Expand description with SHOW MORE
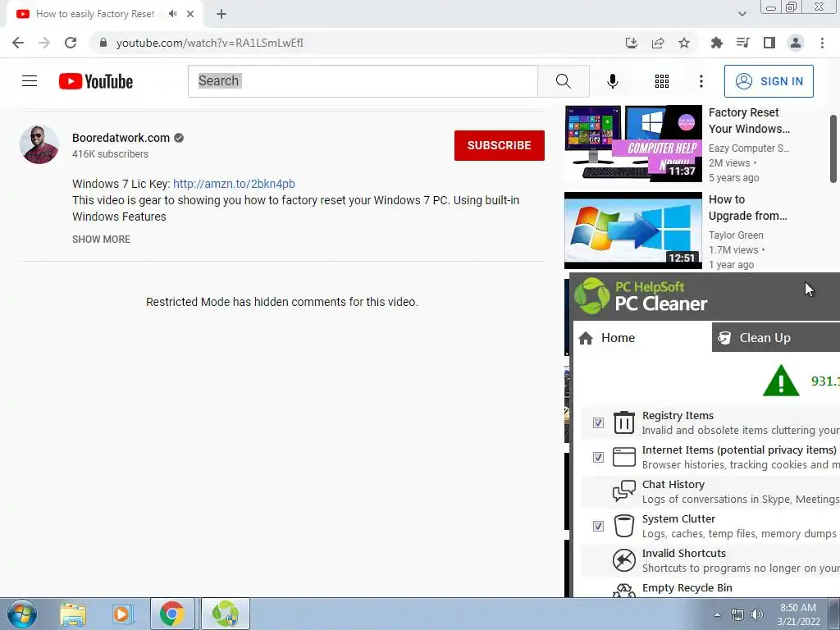Viewport: 840px width, 630px height. [101, 240]
